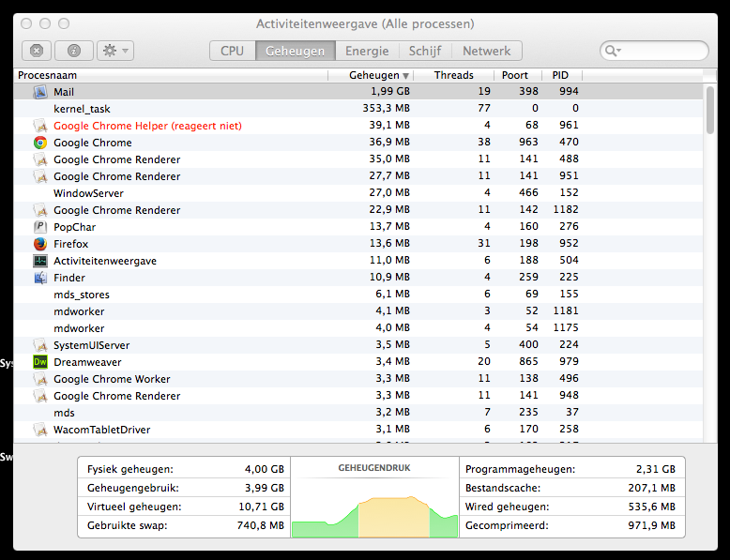Click the search field
The width and height of the screenshot is (730, 560).
coord(654,51)
